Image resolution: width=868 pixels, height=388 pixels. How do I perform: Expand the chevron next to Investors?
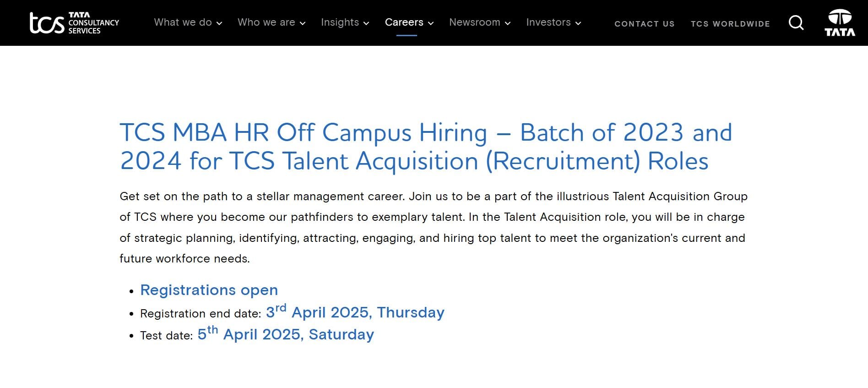tap(578, 23)
